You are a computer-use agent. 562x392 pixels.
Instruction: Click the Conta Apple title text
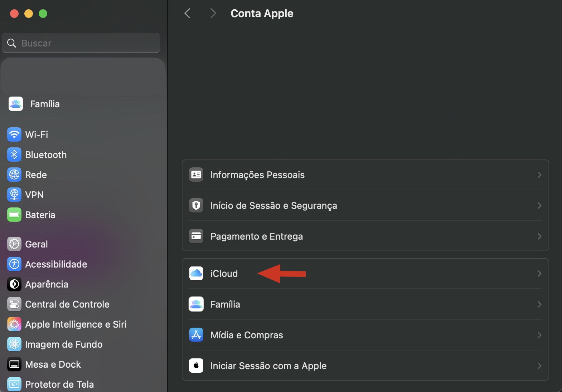[x=262, y=13]
